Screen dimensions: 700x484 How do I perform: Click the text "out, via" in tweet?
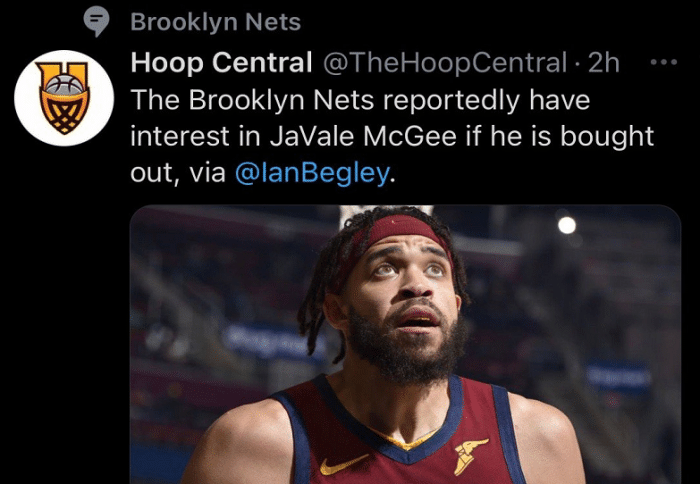178,173
